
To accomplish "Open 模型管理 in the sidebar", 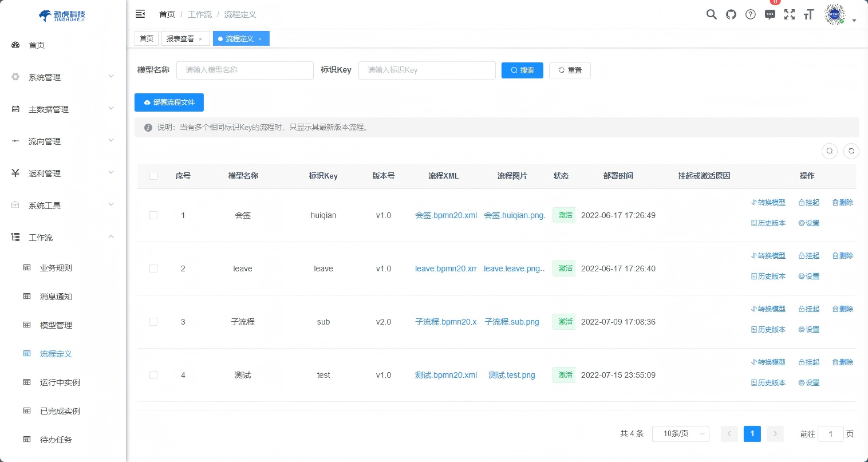I will tap(56, 325).
